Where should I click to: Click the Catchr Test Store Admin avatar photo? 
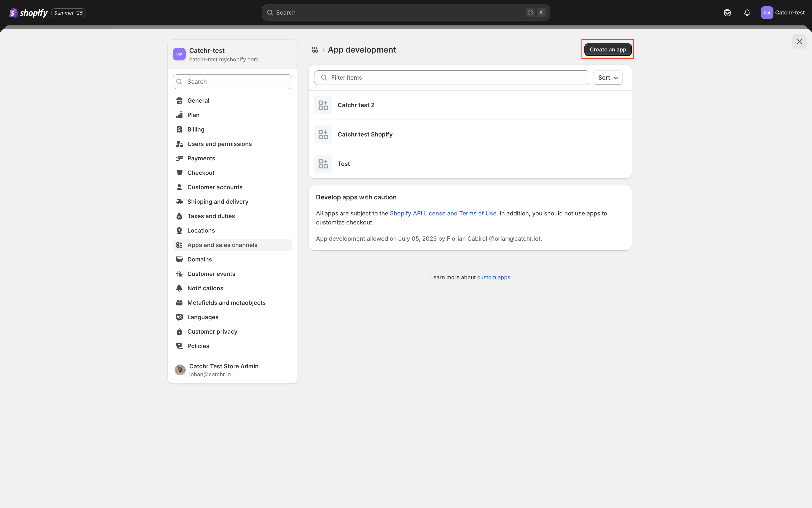[x=180, y=370]
